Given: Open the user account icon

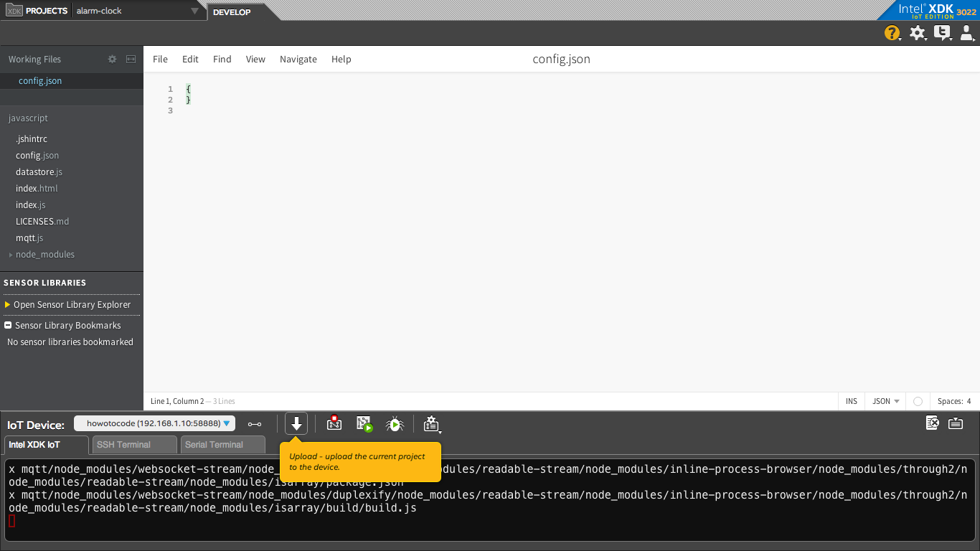Looking at the screenshot, I should pos(966,33).
